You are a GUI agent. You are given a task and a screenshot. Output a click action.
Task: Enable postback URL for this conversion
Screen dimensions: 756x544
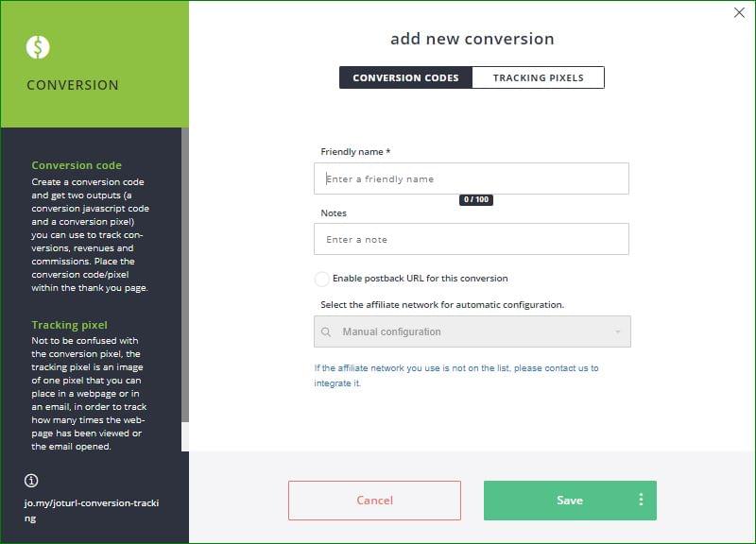[322, 279]
